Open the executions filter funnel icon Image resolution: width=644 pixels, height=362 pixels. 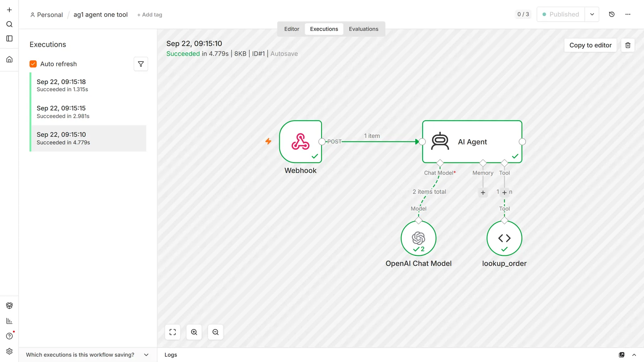tap(141, 64)
